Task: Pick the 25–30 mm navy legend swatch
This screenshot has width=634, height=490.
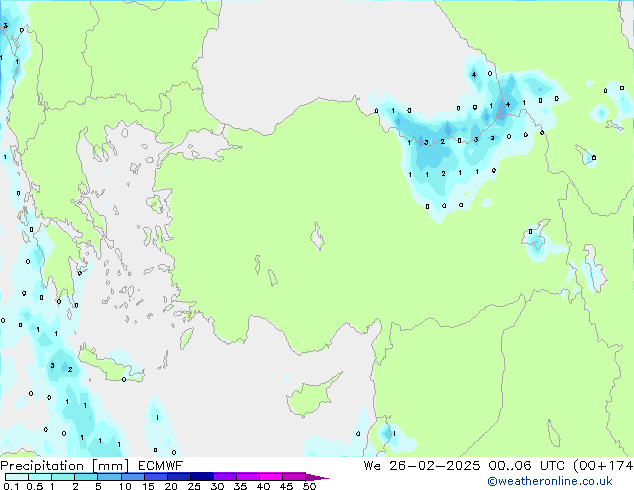Action: (x=202, y=477)
